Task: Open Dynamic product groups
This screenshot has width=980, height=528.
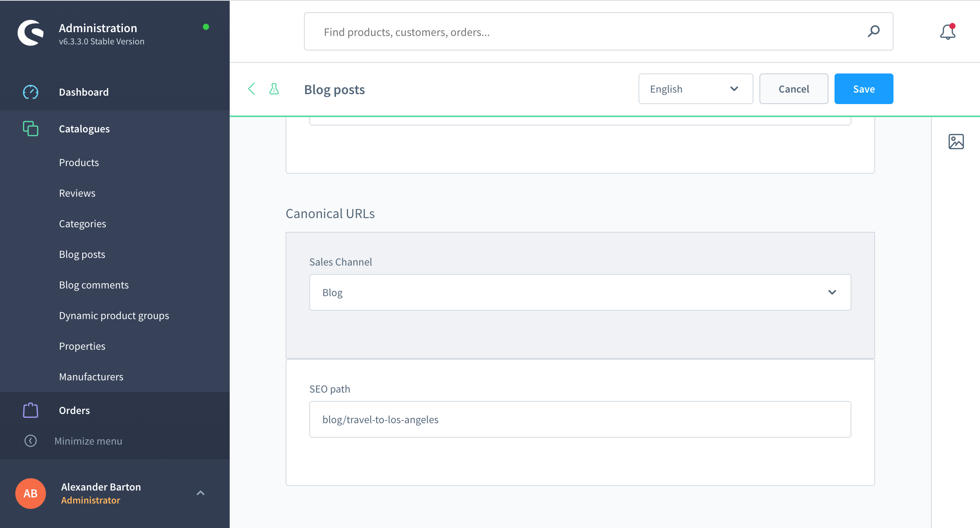Action: pos(114,315)
